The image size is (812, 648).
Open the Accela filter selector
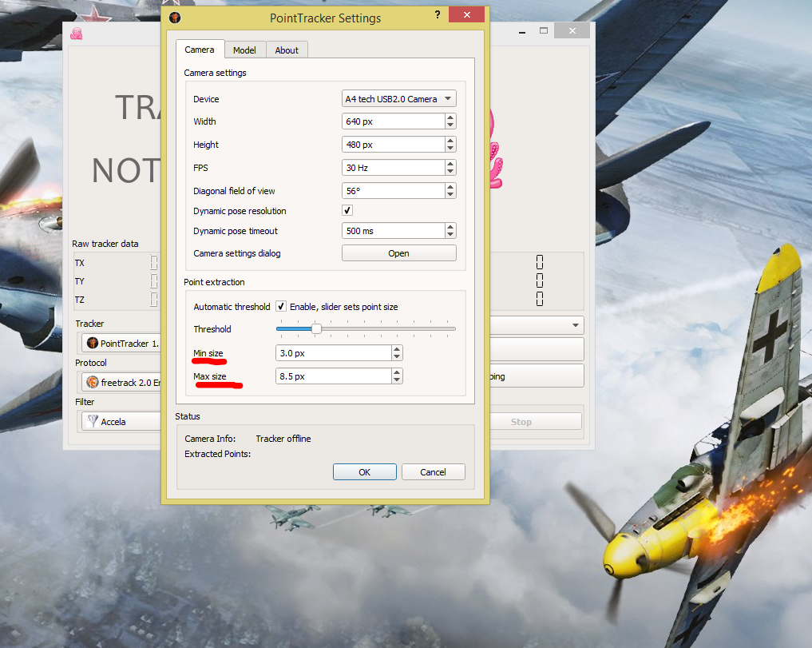click(120, 421)
